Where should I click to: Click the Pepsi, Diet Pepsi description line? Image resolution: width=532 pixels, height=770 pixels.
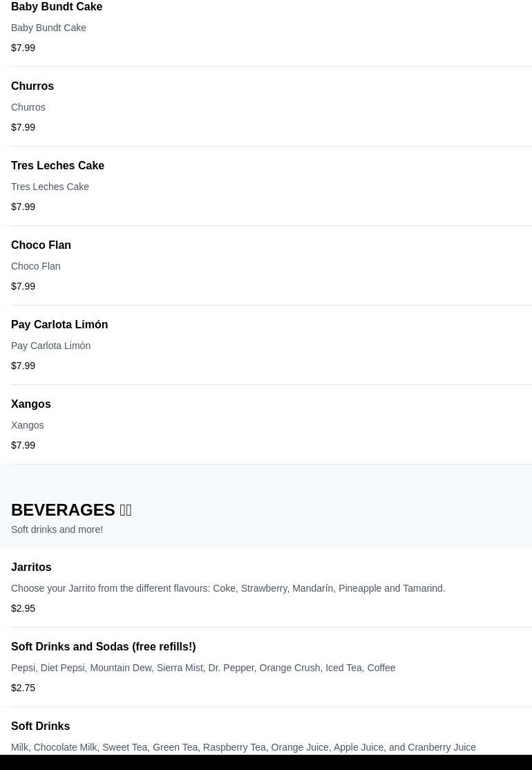coord(203,668)
